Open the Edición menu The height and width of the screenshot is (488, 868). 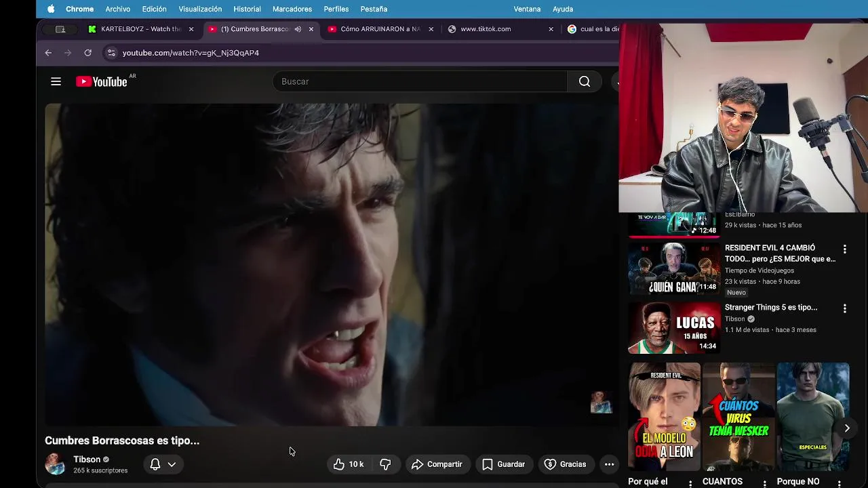click(154, 9)
